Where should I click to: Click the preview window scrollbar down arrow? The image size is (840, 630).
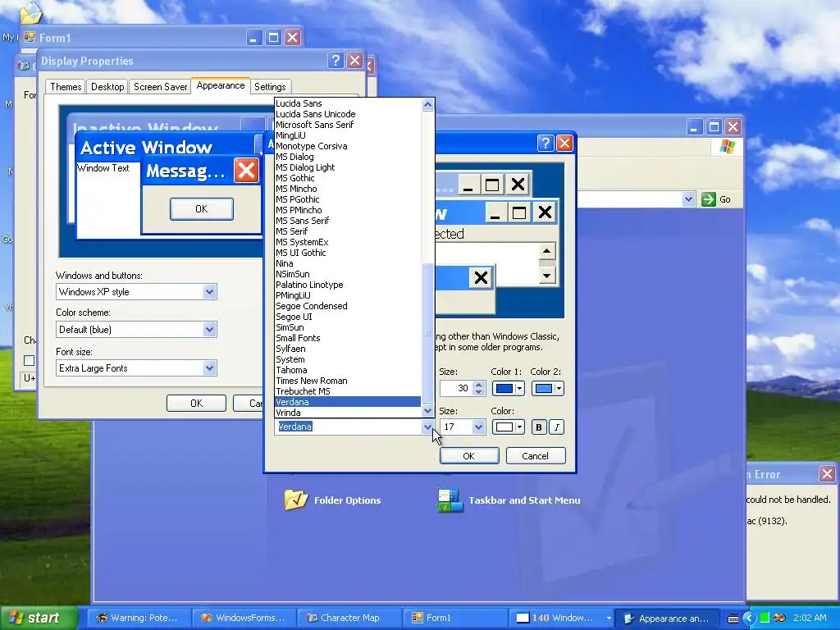[x=547, y=276]
